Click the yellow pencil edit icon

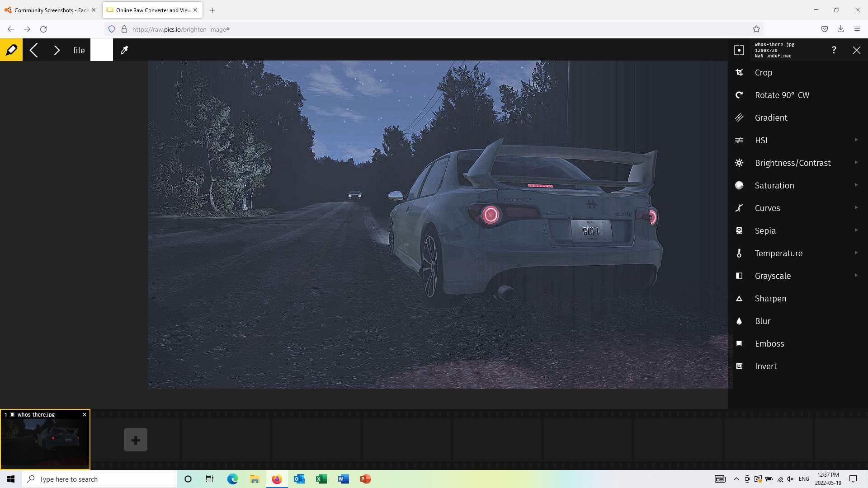tap(11, 50)
